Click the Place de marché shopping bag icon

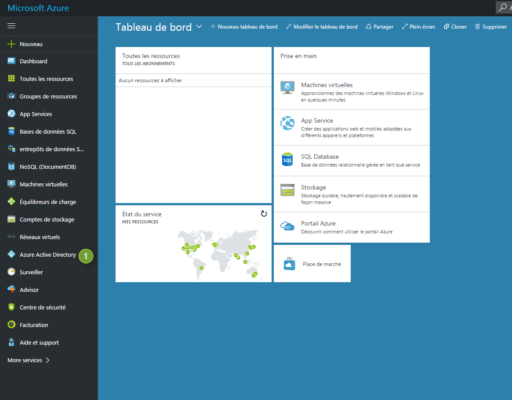click(289, 264)
